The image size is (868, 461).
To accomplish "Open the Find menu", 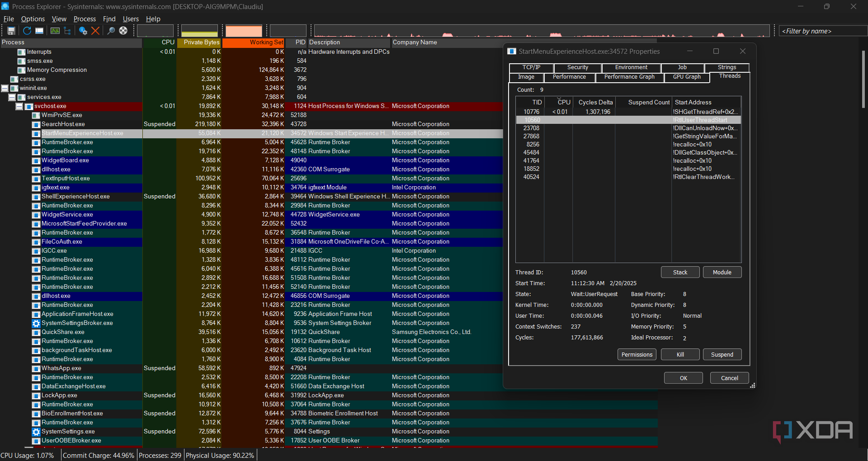I will point(109,19).
